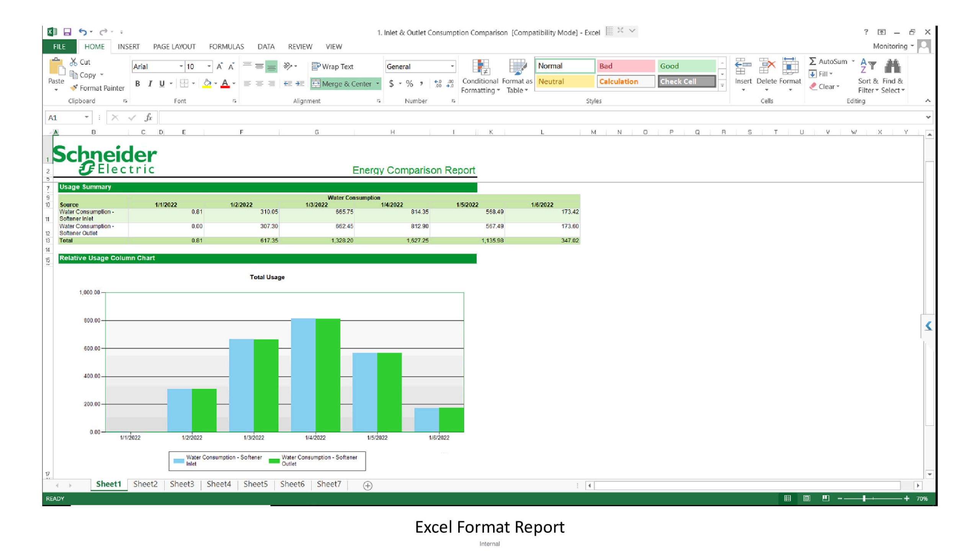980x551 pixels.
Task: Click the zoom slider handle
Action: tap(864, 498)
